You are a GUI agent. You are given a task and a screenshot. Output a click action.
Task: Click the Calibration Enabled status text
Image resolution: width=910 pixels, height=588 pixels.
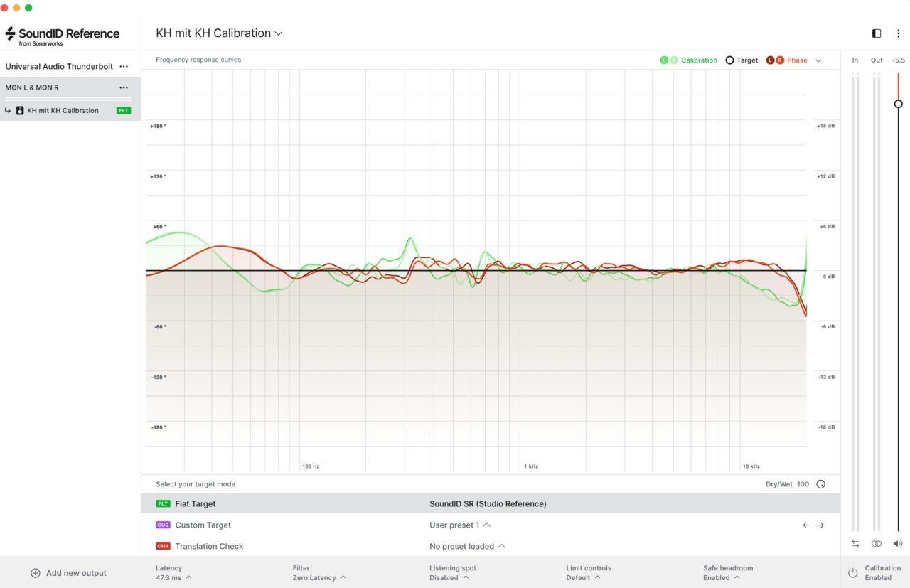[x=883, y=573]
